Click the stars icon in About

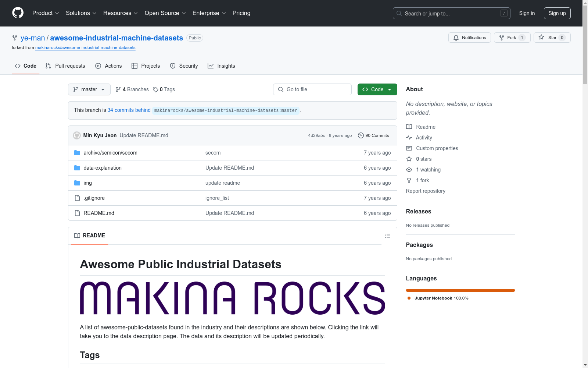pos(409,159)
